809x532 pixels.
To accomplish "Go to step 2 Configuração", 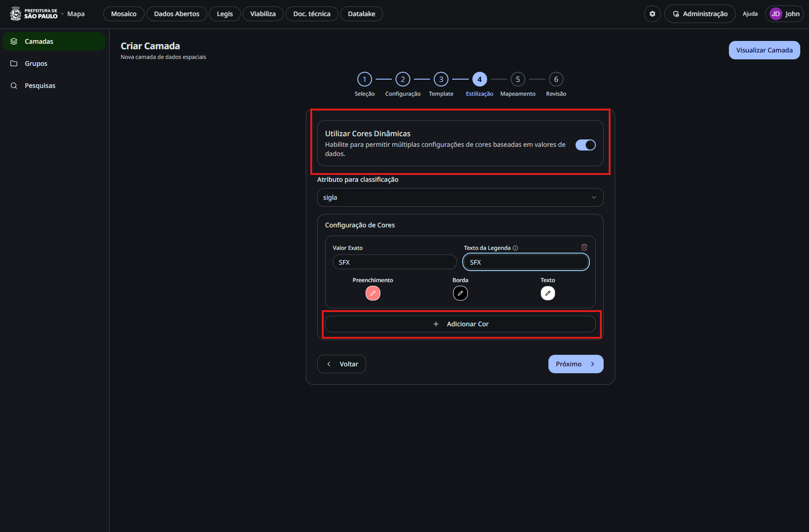I will (403, 79).
